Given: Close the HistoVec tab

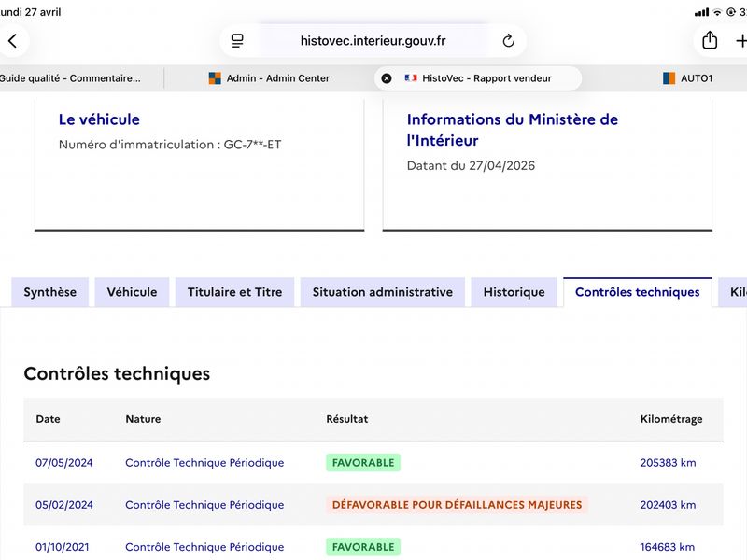Looking at the screenshot, I should coord(387,78).
